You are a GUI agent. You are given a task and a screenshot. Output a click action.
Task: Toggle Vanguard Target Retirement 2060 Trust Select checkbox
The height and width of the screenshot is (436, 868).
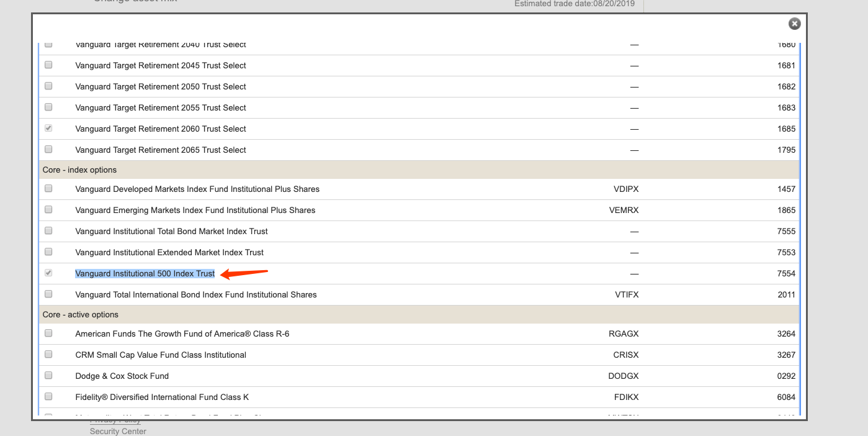pos(48,128)
